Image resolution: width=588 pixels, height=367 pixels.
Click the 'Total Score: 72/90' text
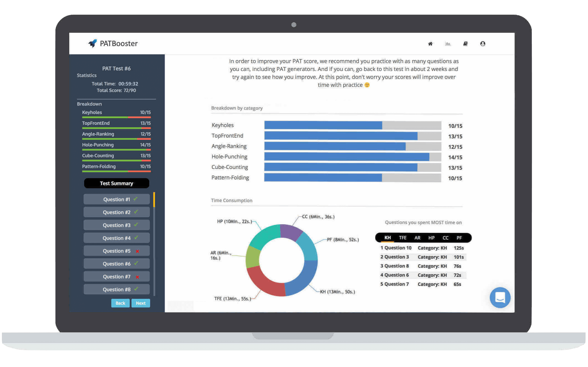click(116, 90)
